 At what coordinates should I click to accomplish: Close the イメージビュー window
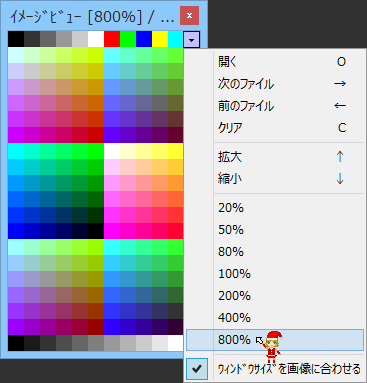189,15
